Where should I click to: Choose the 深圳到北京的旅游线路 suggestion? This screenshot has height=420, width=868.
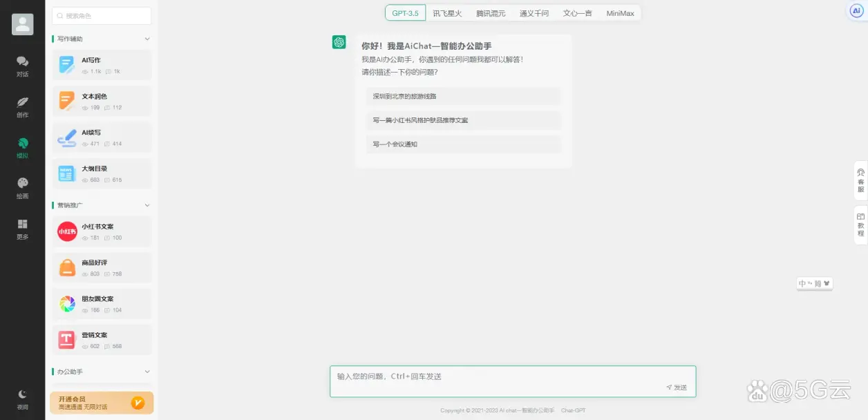(463, 96)
